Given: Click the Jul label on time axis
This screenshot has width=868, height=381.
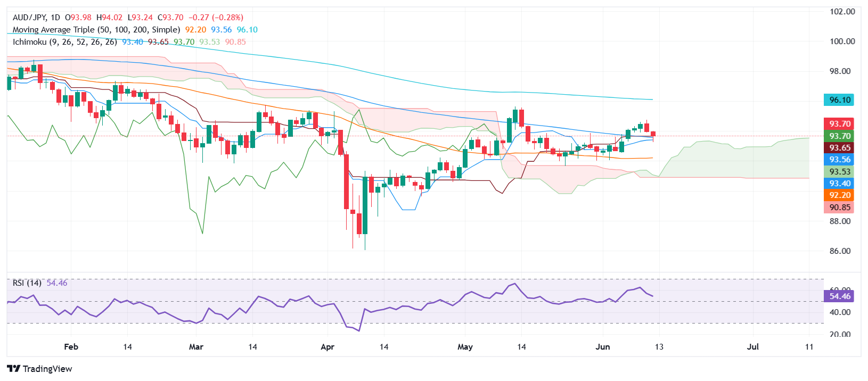Looking at the screenshot, I should (752, 347).
